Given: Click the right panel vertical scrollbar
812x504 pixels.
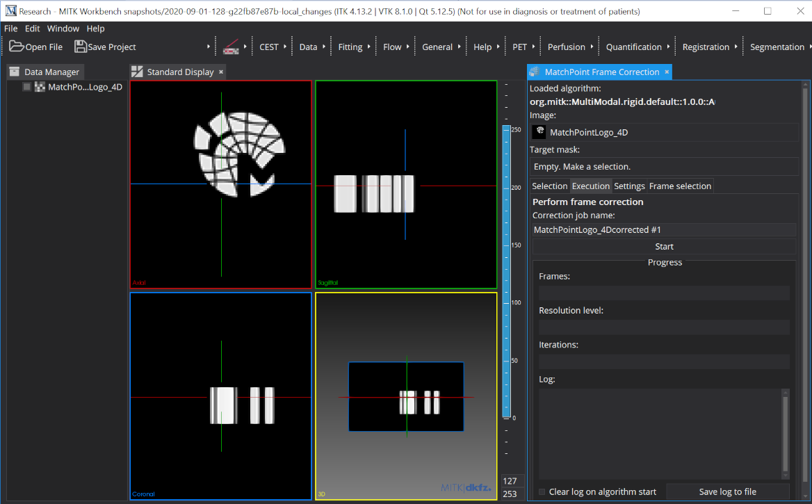Looking at the screenshot, I should [805, 290].
